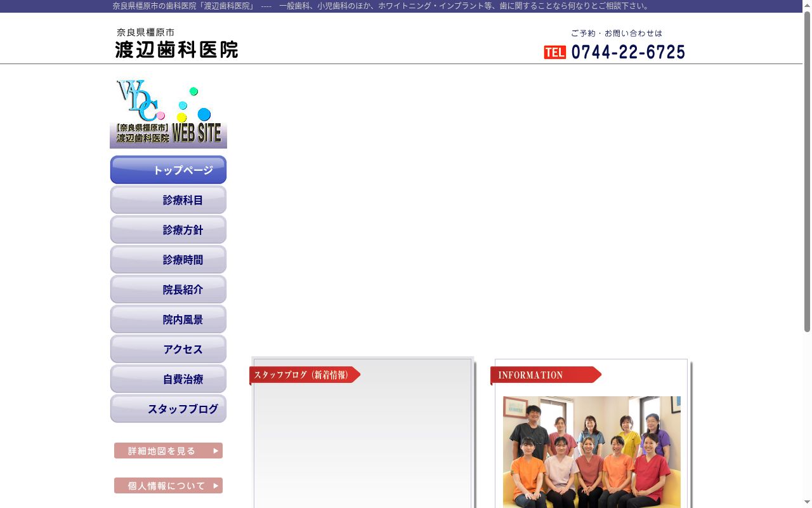Click the VDC WEB SITE logo image
The image size is (812, 508).
tap(168, 113)
